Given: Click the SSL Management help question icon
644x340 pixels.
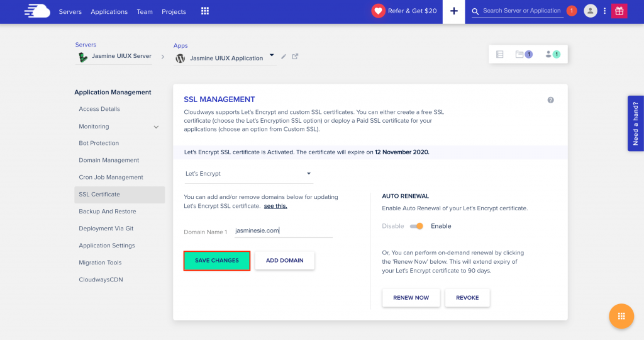Looking at the screenshot, I should click(551, 100).
